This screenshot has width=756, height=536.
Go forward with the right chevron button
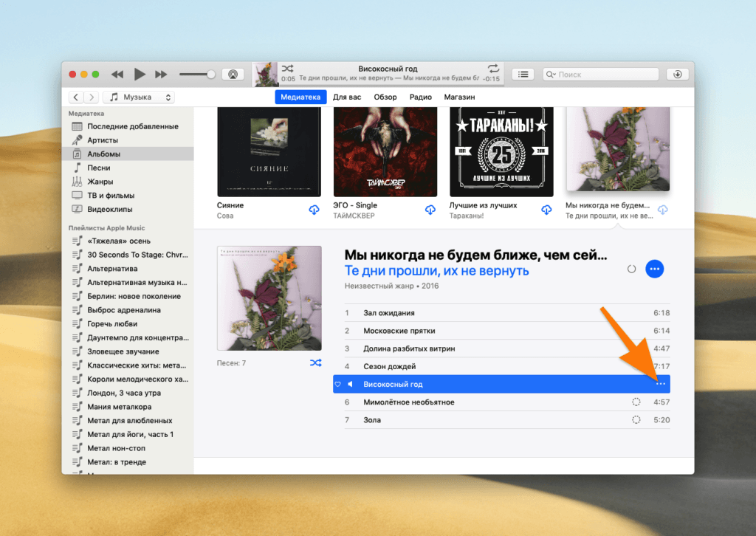(x=92, y=97)
